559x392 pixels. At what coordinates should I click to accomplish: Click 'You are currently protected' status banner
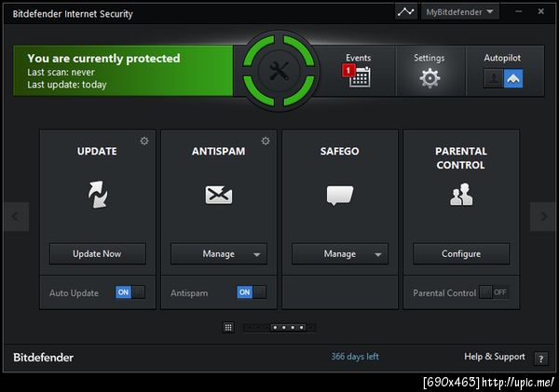[x=123, y=71]
